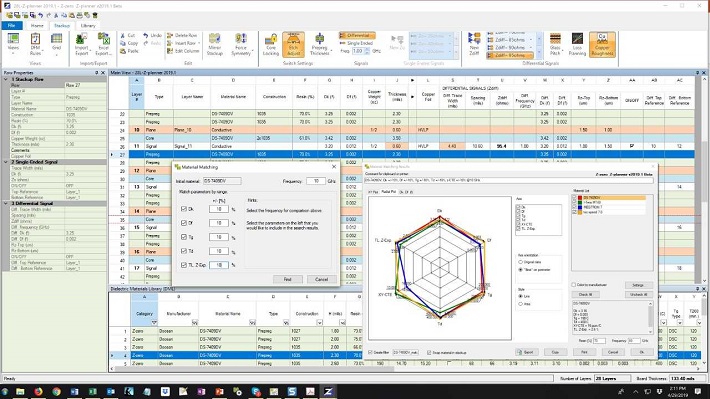Uncheck the Dk match parameter checkbox

tap(184, 209)
